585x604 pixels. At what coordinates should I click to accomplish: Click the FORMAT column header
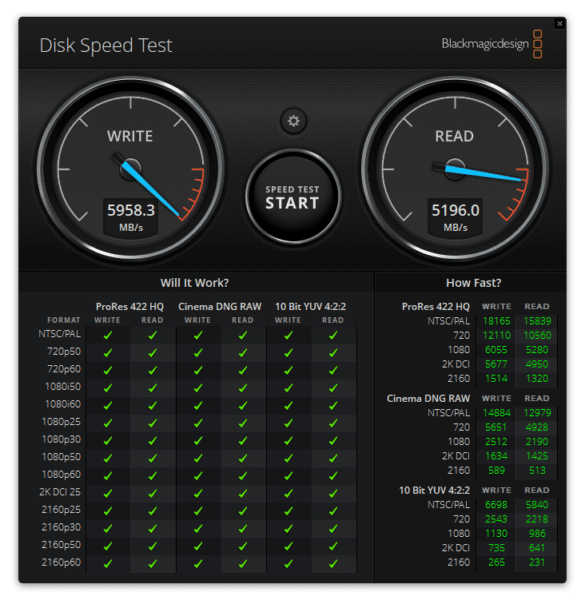coord(64,320)
